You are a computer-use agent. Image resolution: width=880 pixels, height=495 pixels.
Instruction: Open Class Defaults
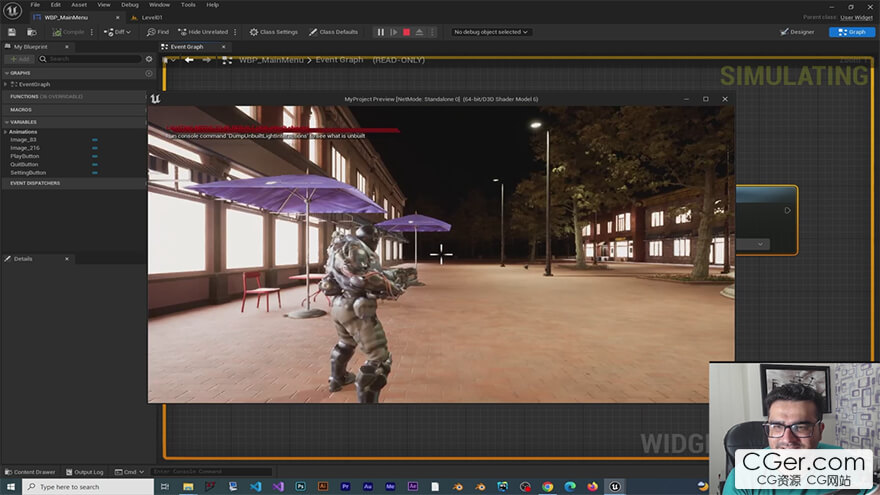pyautogui.click(x=333, y=32)
